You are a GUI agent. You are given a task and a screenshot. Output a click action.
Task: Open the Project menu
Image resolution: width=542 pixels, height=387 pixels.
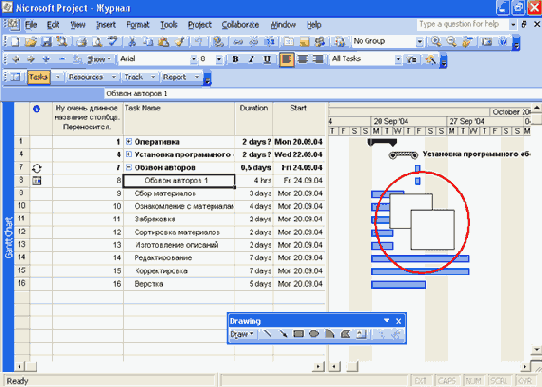click(x=199, y=25)
